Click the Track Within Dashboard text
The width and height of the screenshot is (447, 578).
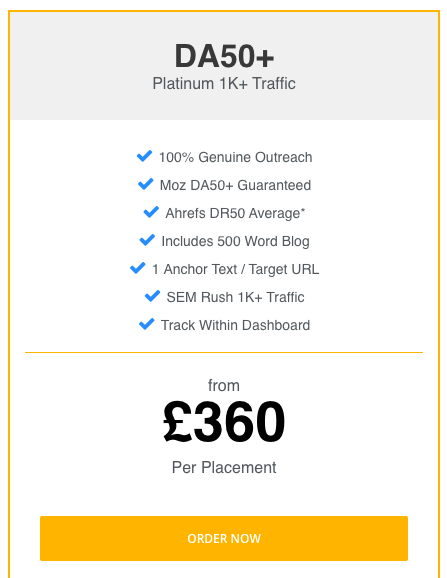click(x=235, y=325)
